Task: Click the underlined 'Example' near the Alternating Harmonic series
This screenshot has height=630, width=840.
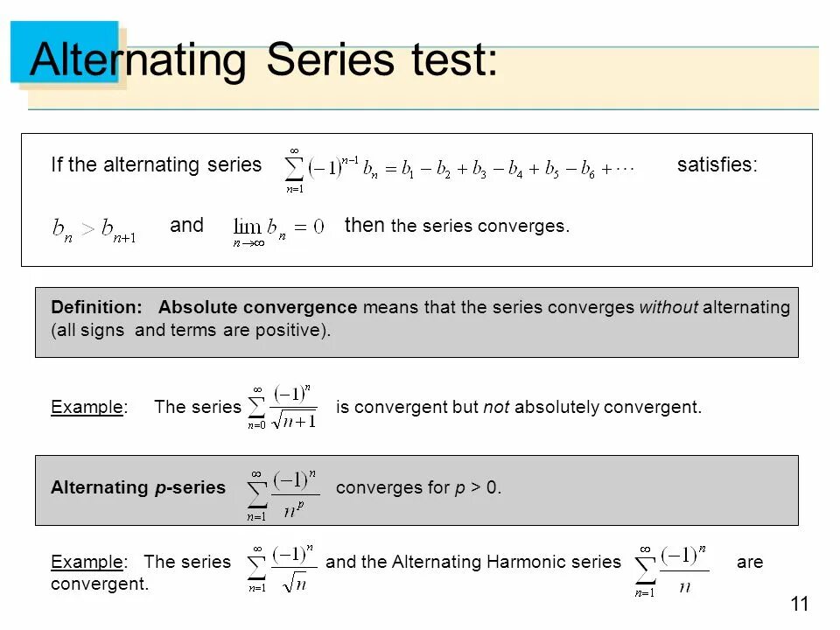Action: (87, 562)
